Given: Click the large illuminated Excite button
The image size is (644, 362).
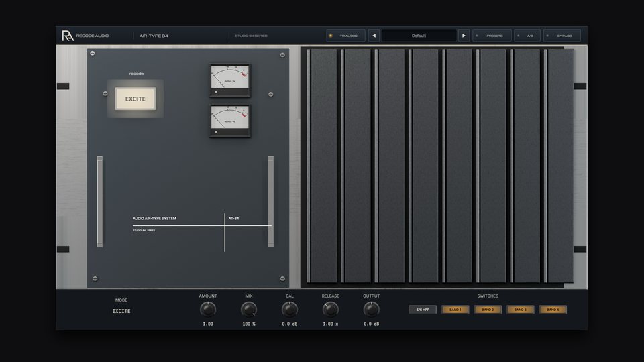Looking at the screenshot, I should [136, 99].
